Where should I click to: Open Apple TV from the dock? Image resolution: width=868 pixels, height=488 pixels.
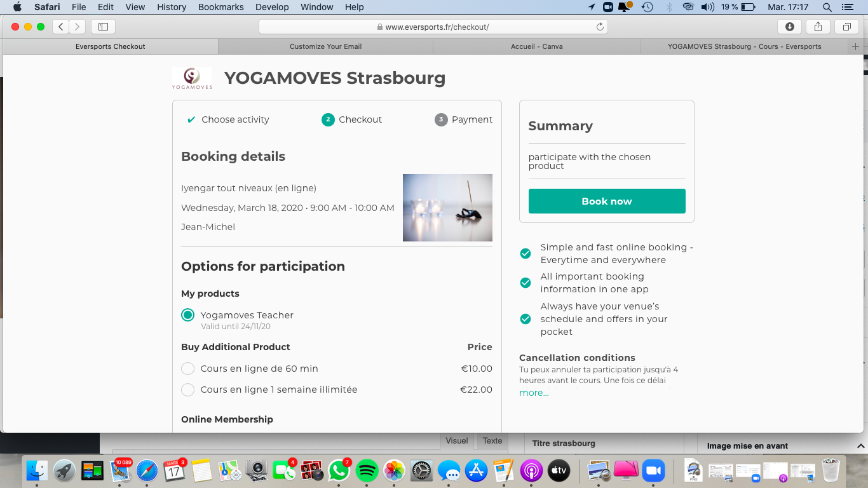coord(559,471)
